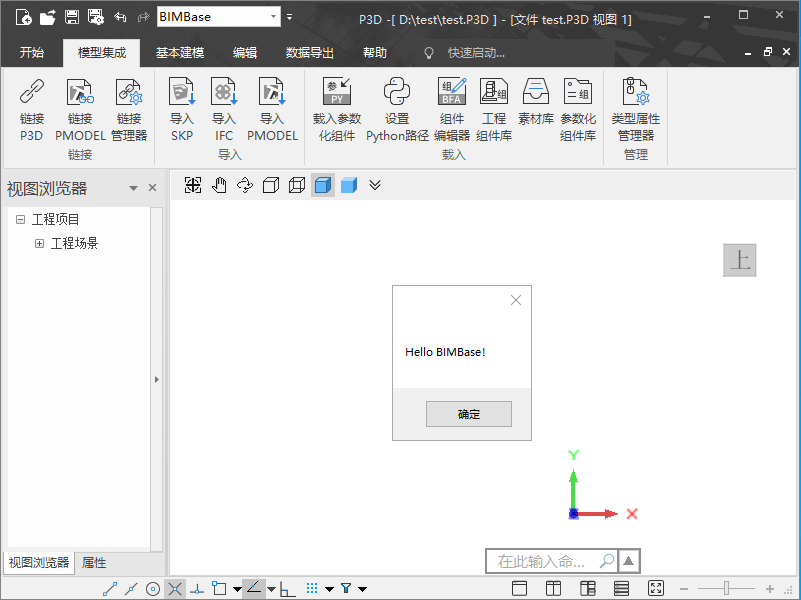The height and width of the screenshot is (600, 801).
Task: Open the BIMBase combo box dropdown
Action: [x=274, y=17]
